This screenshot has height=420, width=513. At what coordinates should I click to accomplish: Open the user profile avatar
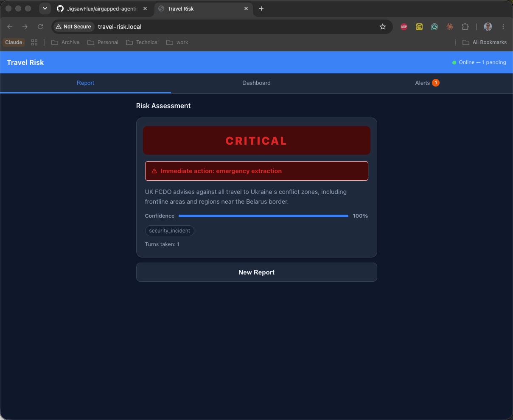[488, 27]
